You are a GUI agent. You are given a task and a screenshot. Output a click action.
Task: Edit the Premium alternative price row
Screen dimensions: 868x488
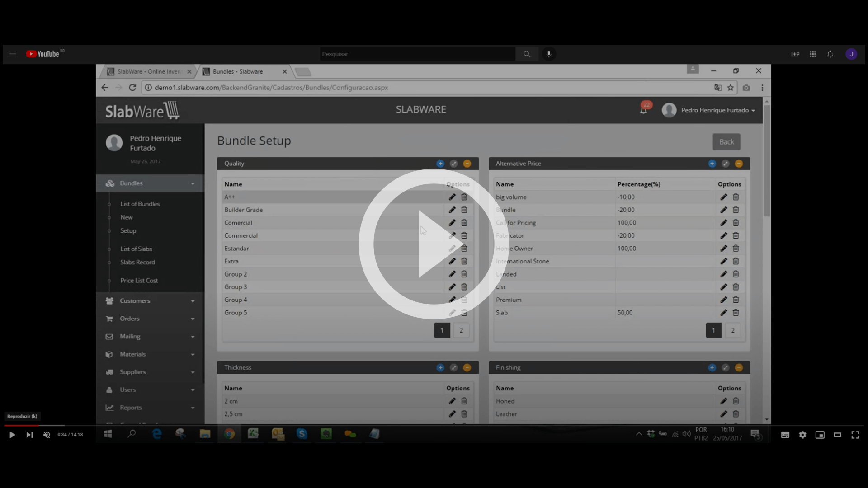pos(724,300)
